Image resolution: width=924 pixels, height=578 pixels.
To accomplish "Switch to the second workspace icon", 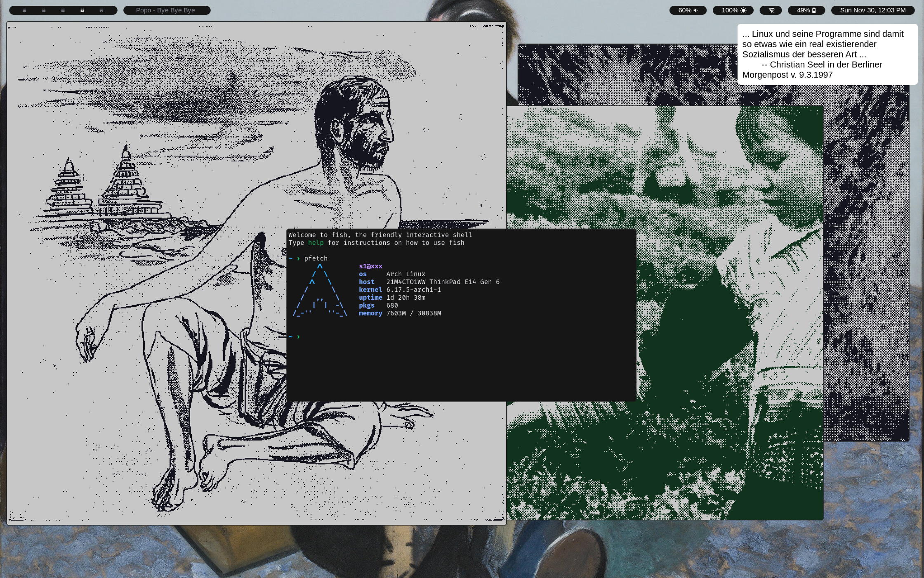I will pos(44,10).
